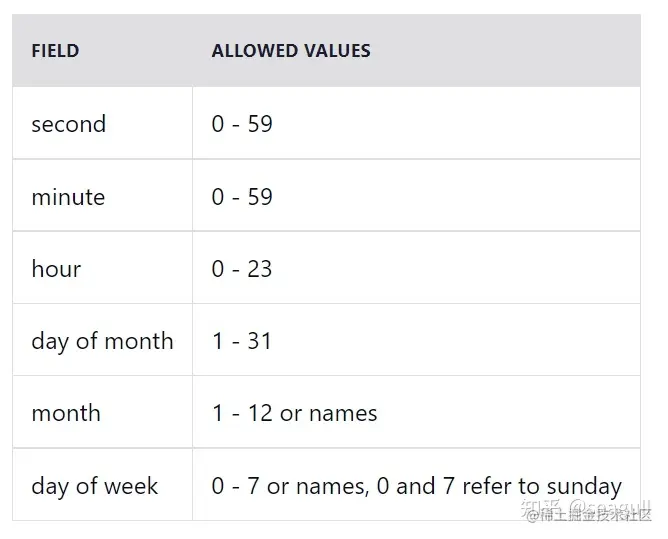Image resolution: width=668 pixels, height=539 pixels.
Task: Select the 'hour' field cell
Action: 56,269
